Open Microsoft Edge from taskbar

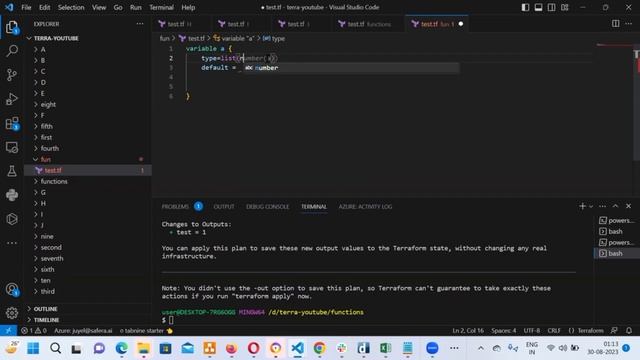coord(121,348)
